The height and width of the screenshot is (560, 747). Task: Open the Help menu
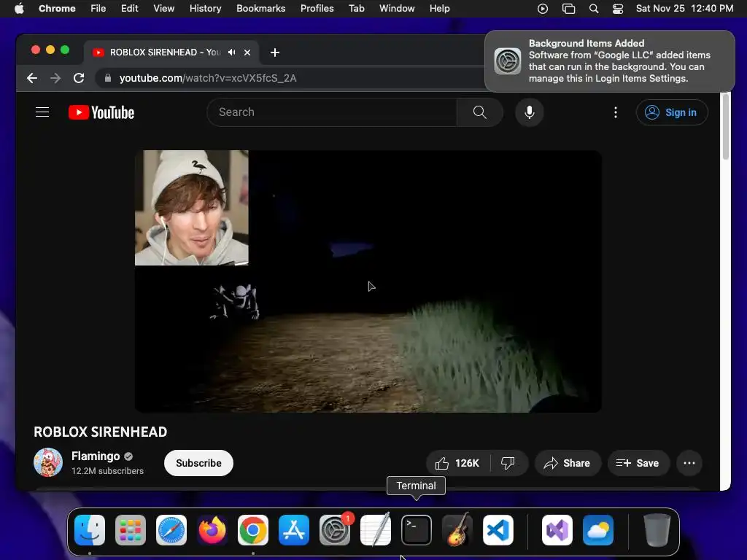[x=440, y=9]
